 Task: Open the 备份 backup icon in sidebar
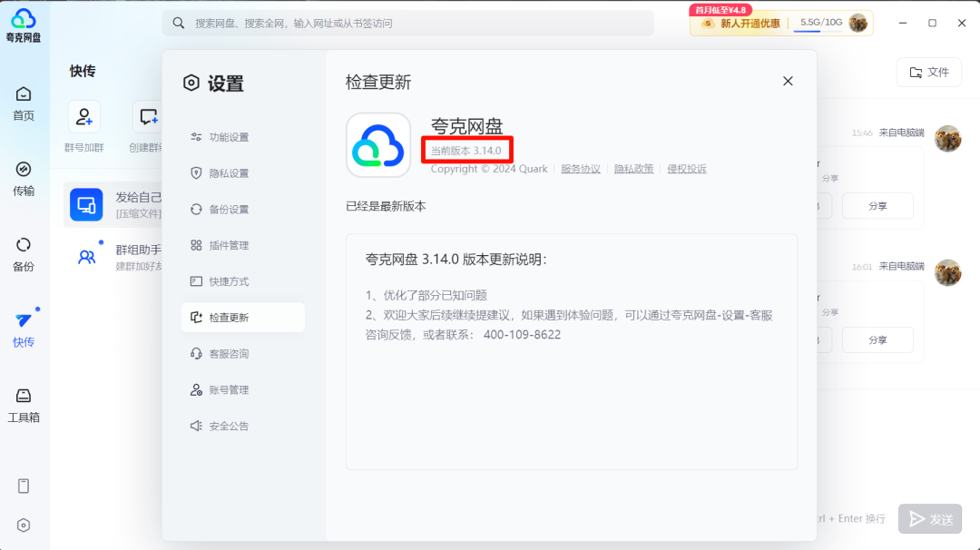tap(23, 250)
